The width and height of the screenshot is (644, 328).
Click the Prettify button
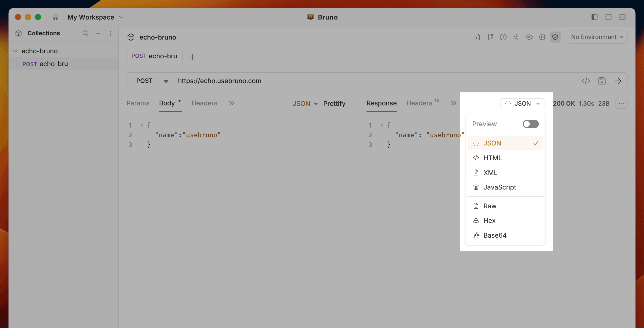tap(334, 103)
